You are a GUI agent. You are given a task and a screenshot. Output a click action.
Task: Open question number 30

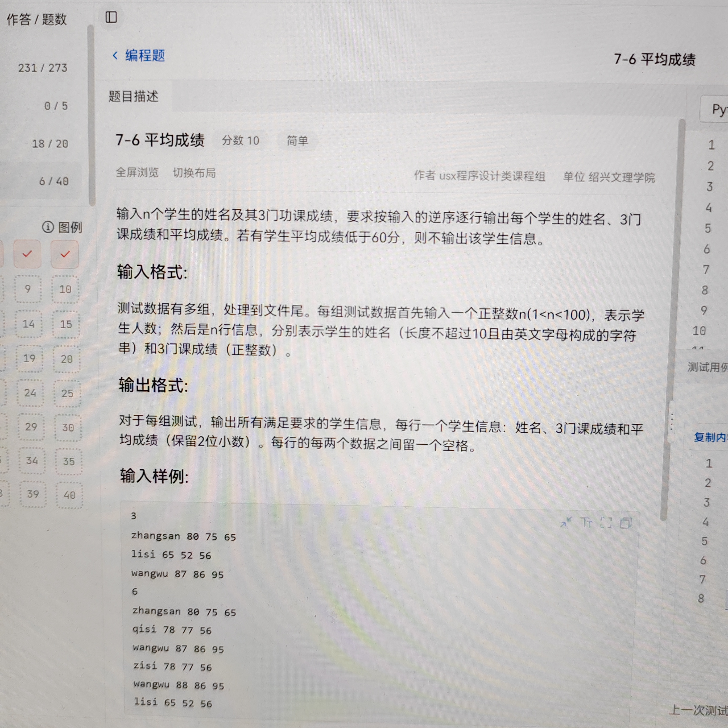pyautogui.click(x=68, y=428)
